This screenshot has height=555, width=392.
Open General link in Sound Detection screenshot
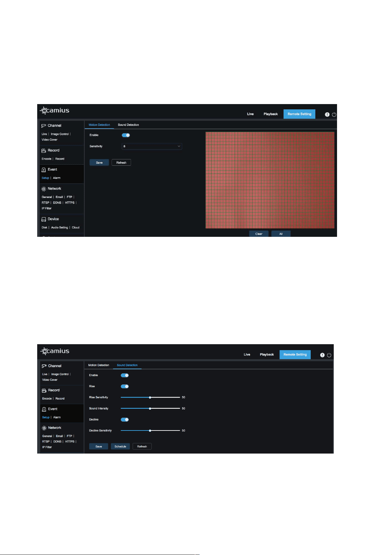[47, 436]
